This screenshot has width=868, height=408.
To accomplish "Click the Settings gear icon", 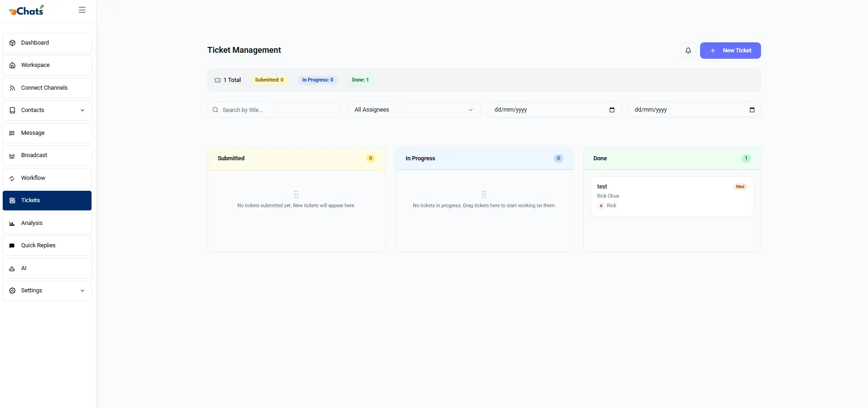I will click(12, 291).
